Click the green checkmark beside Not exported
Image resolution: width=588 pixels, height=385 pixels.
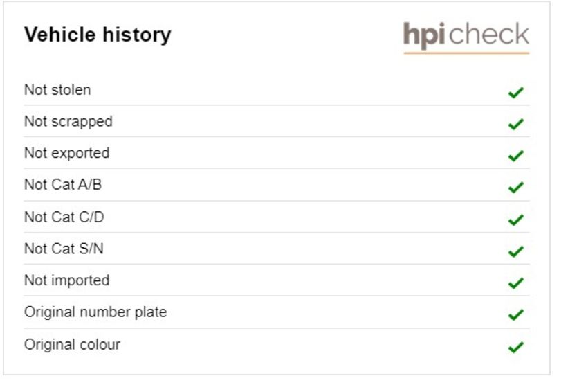point(515,155)
